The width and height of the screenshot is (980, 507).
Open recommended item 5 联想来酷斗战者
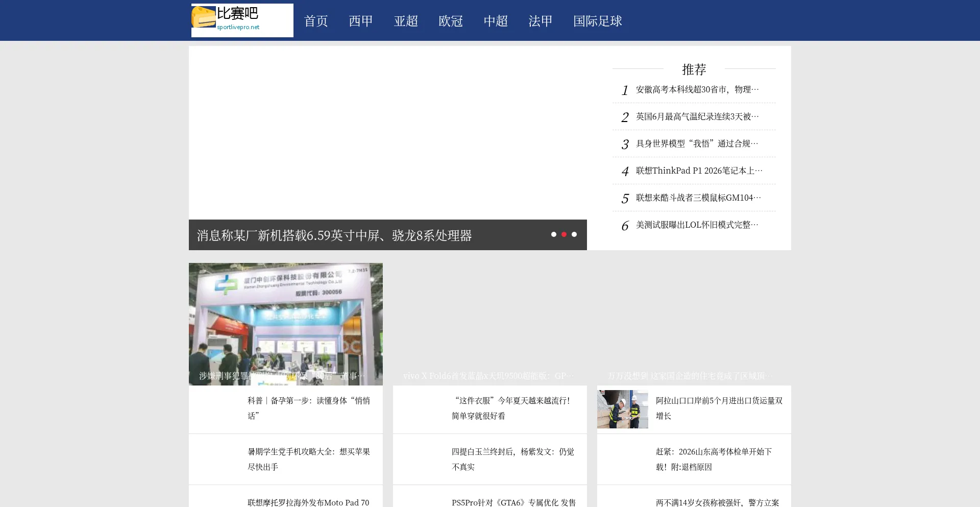698,198
